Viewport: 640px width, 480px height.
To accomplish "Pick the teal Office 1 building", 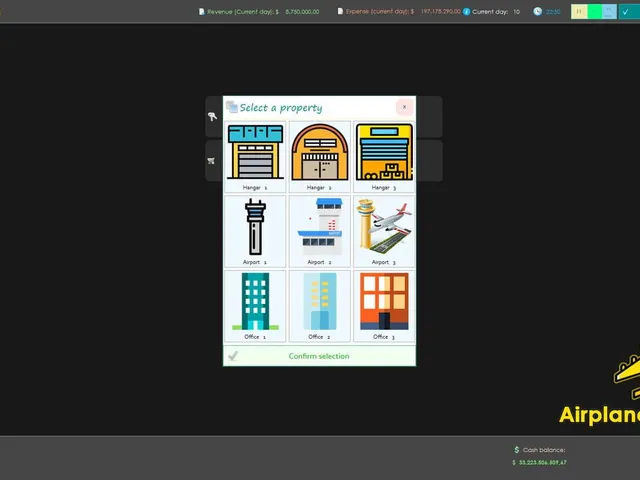I will coord(255,306).
